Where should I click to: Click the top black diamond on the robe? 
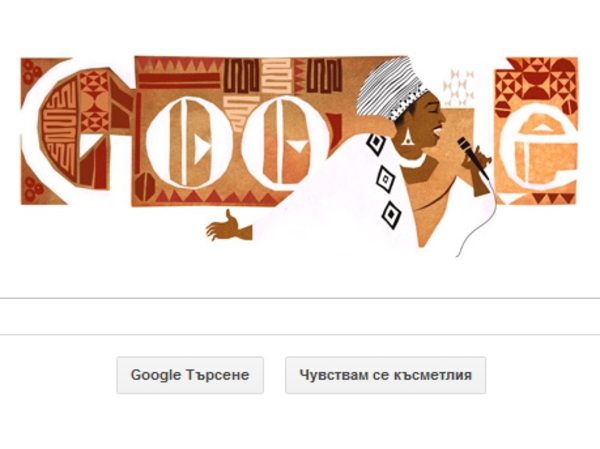pyautogui.click(x=376, y=144)
